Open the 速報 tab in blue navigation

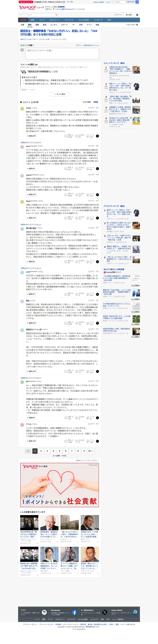[32, 20]
